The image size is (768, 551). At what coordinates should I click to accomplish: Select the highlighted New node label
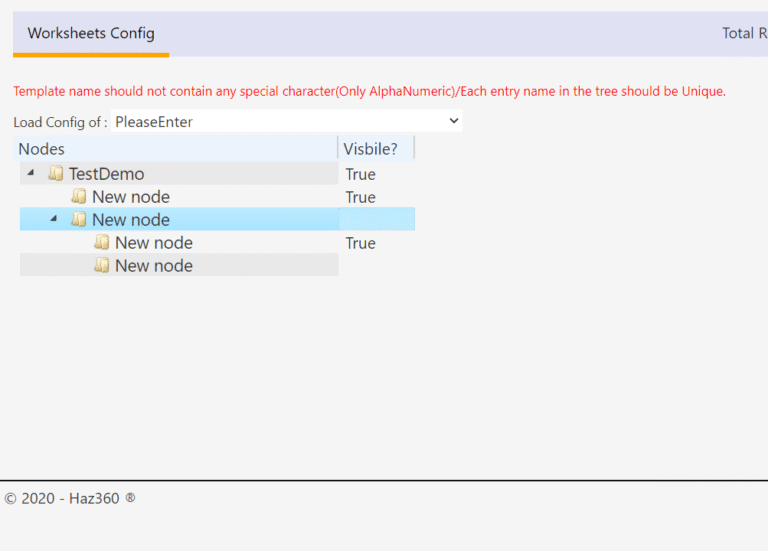131,220
